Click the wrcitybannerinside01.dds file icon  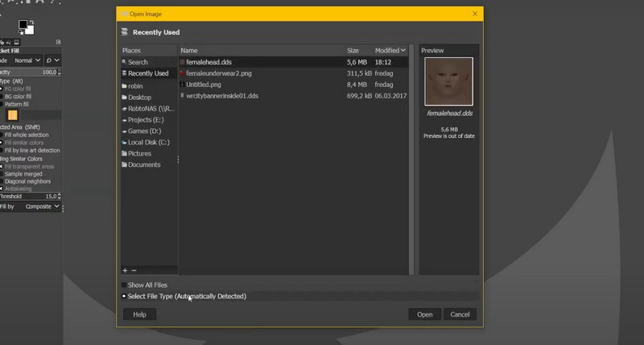click(x=183, y=95)
